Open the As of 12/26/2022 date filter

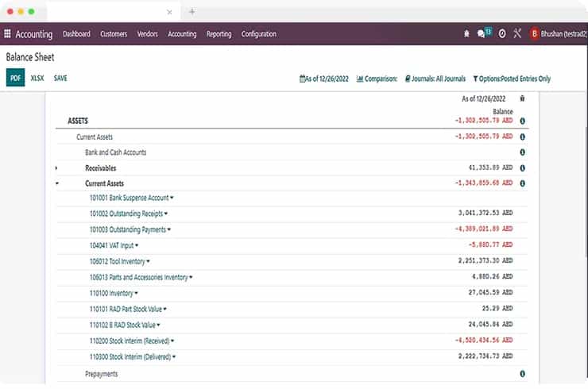[x=323, y=79]
